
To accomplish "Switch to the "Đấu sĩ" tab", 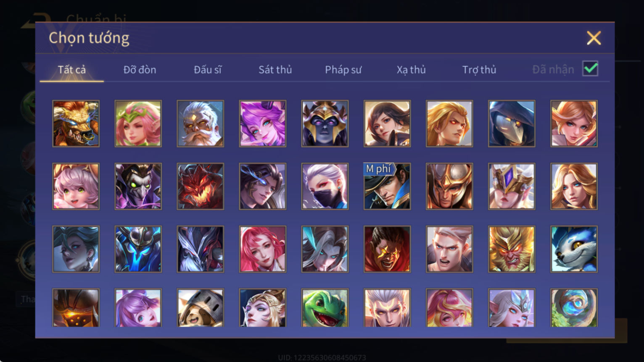I will coord(208,70).
